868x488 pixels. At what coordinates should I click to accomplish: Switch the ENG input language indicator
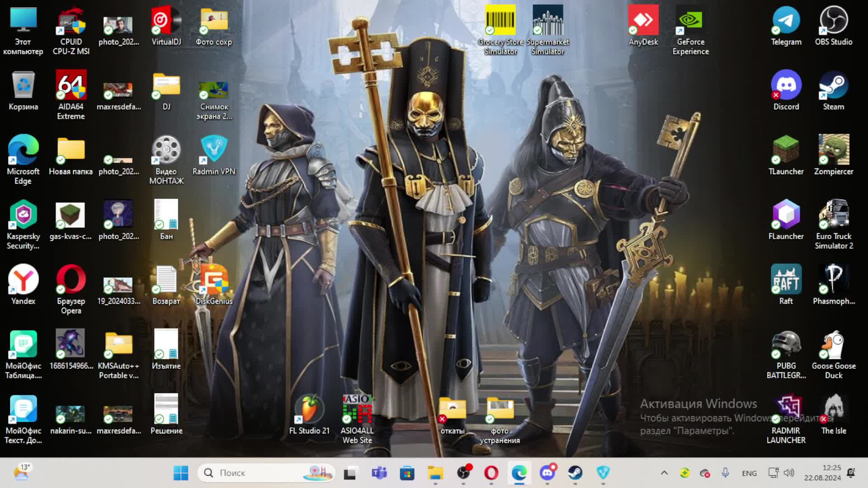[x=749, y=473]
